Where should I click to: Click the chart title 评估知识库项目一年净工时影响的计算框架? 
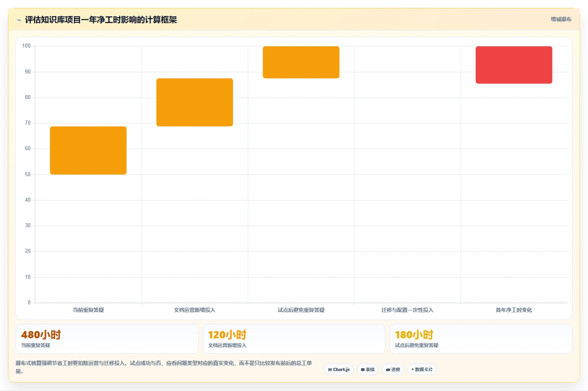click(101, 20)
